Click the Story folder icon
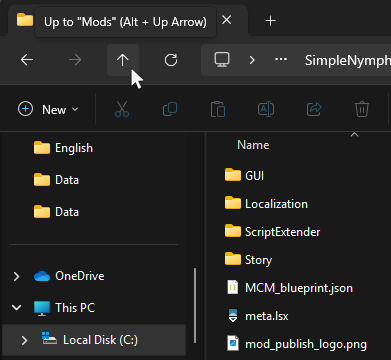 click(x=233, y=259)
